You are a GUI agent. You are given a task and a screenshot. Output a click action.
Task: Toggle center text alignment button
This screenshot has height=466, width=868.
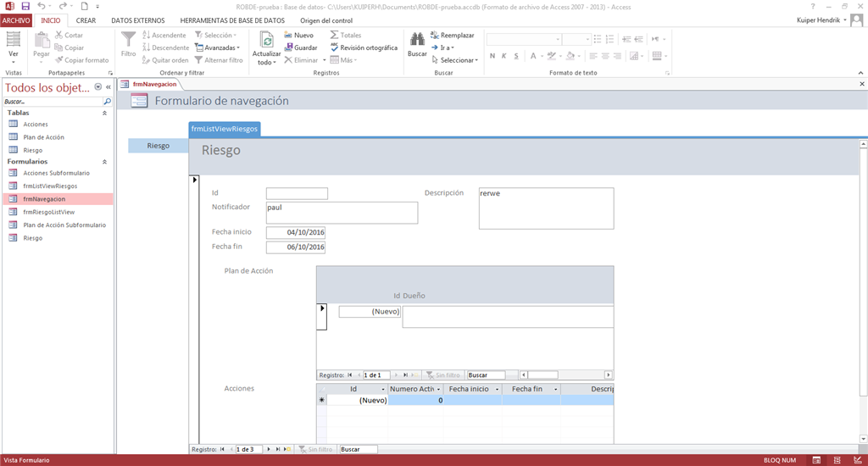(605, 56)
